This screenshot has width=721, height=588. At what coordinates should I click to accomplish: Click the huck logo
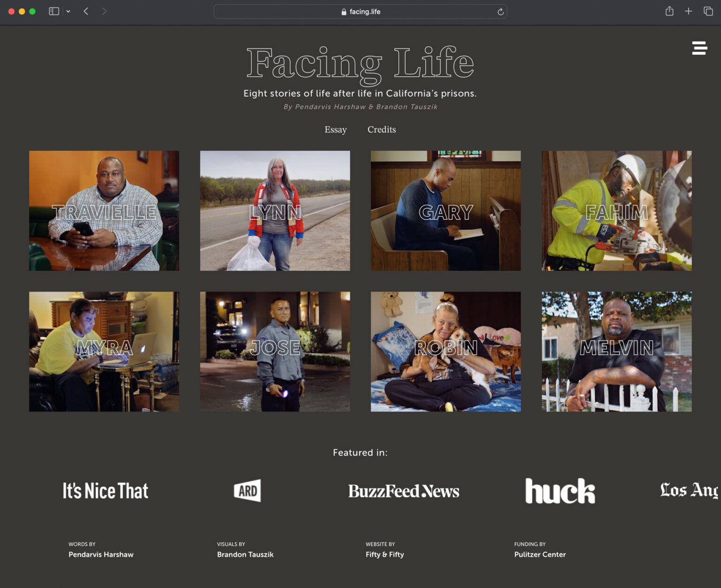tap(560, 491)
